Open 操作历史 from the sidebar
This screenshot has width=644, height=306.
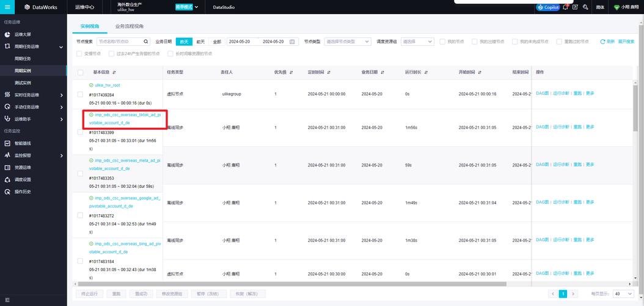(x=23, y=192)
